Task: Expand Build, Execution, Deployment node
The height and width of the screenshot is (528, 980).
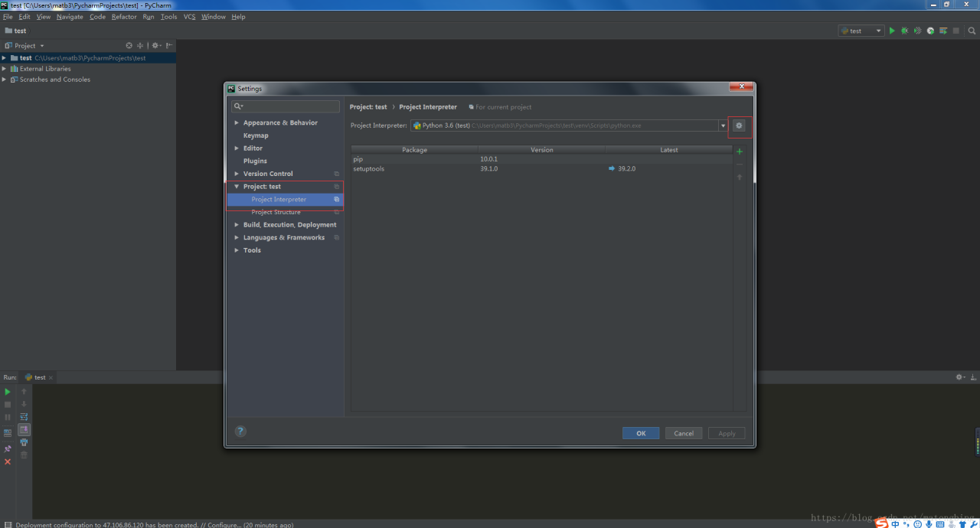Action: coord(237,225)
